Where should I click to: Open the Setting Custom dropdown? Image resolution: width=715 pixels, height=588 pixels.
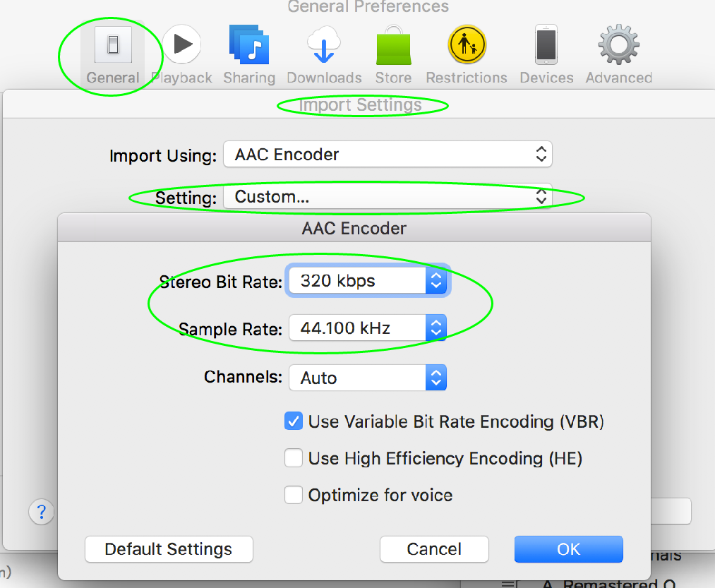tap(387, 197)
